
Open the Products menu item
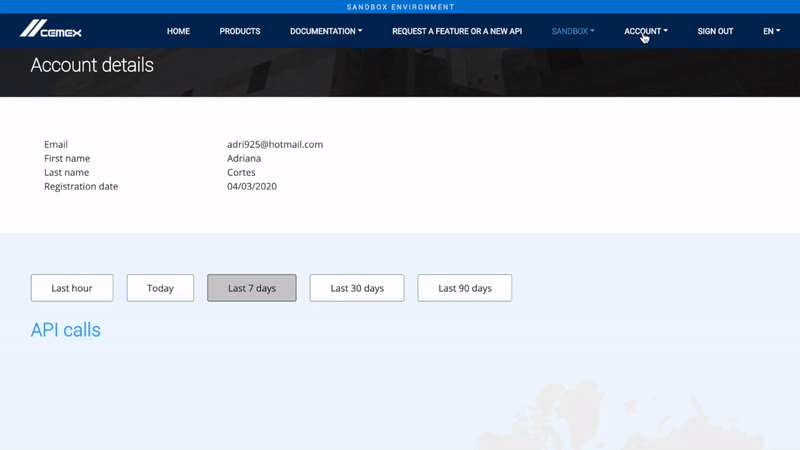point(240,31)
